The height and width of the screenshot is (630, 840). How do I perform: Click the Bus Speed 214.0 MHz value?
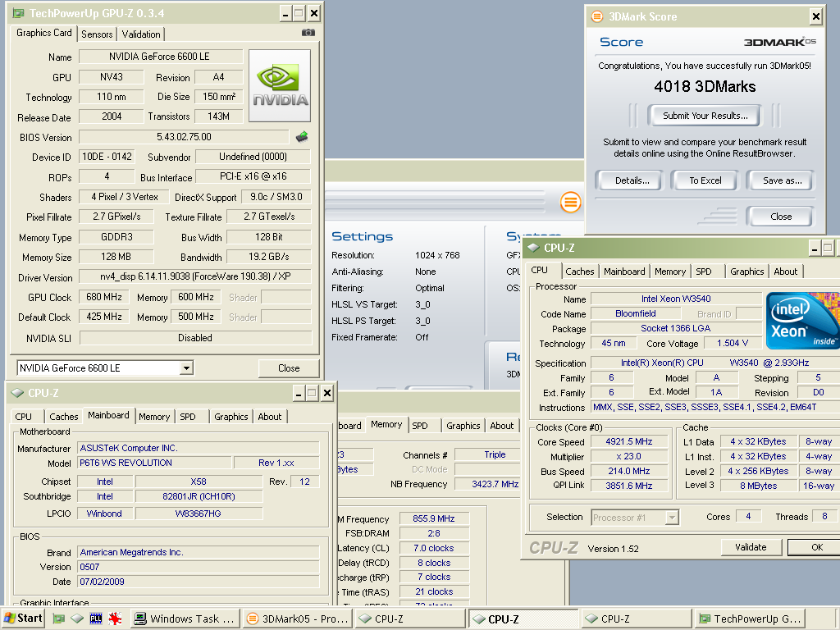tap(629, 472)
